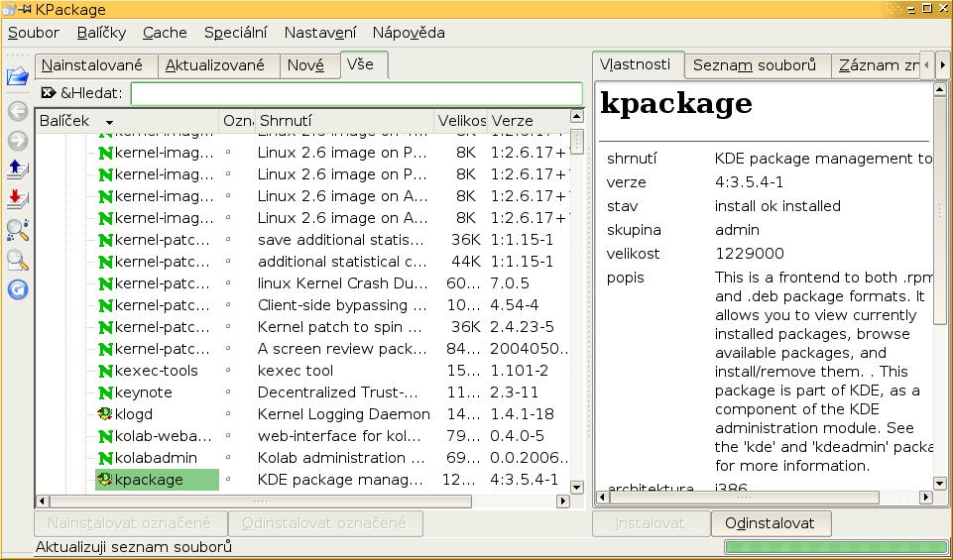This screenshot has height=560, width=953.
Task: Click the version cell '2.4.23-5'
Action: tap(522, 327)
